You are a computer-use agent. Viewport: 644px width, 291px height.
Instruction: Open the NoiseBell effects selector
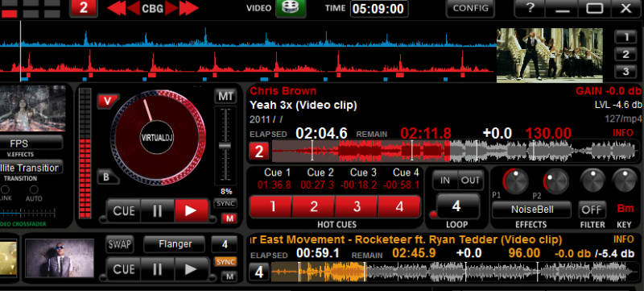point(531,210)
